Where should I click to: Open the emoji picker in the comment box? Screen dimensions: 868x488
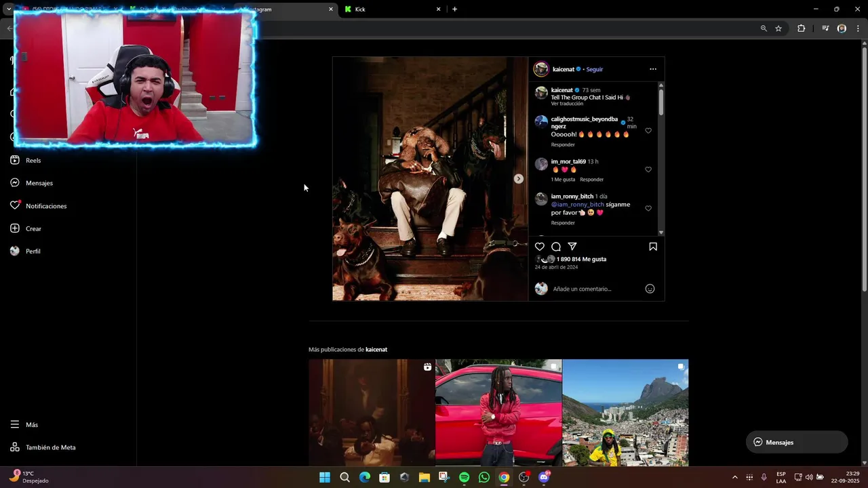pyautogui.click(x=650, y=289)
